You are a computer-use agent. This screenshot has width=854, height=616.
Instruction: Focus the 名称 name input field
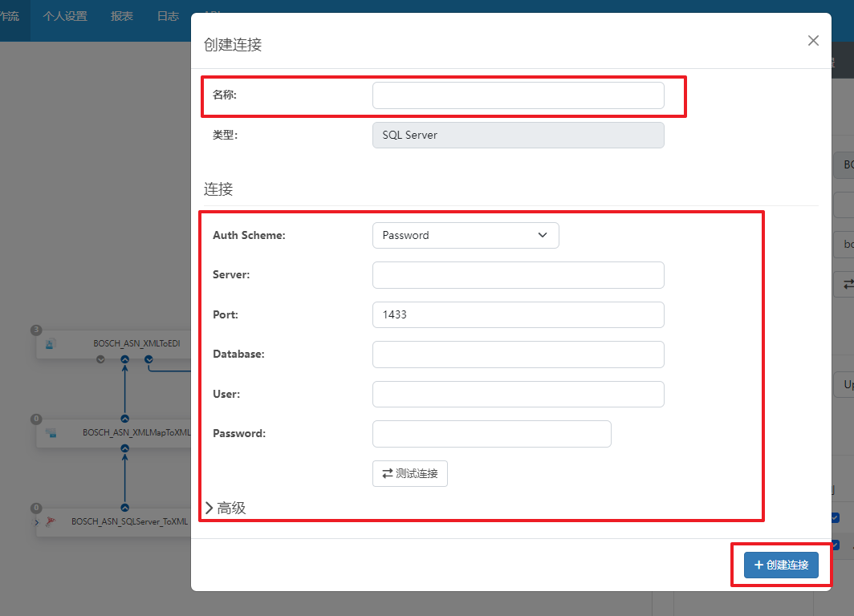click(518, 95)
